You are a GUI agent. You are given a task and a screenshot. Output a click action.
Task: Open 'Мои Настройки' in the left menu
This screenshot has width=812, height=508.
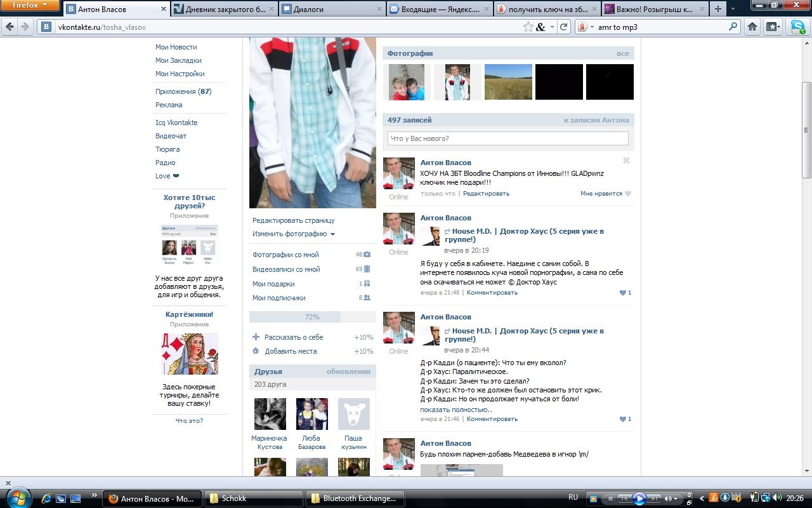[180, 74]
